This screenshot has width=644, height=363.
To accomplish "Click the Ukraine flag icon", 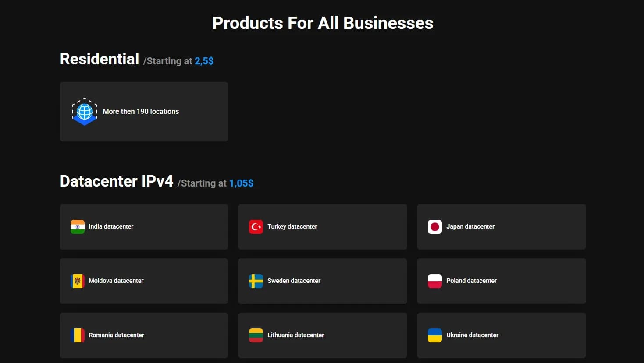I will point(435,335).
